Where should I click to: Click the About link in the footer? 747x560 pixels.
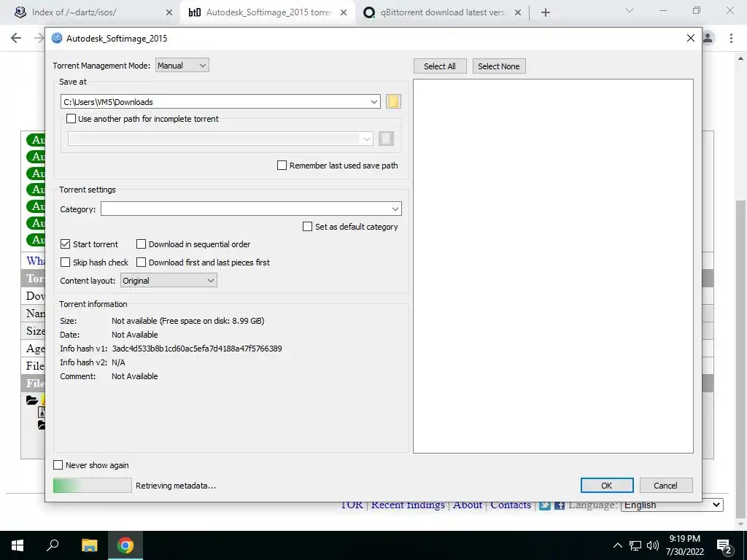point(468,505)
